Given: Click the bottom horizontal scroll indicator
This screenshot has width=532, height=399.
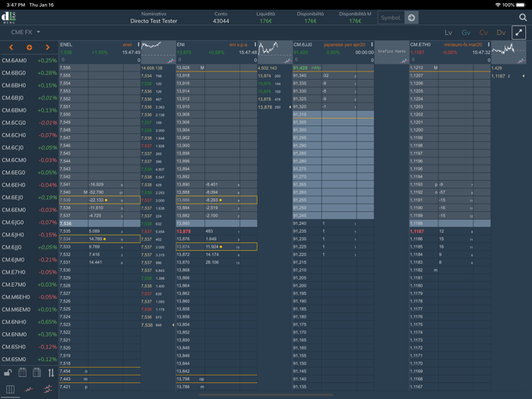Looking at the screenshot, I should pos(266,394).
